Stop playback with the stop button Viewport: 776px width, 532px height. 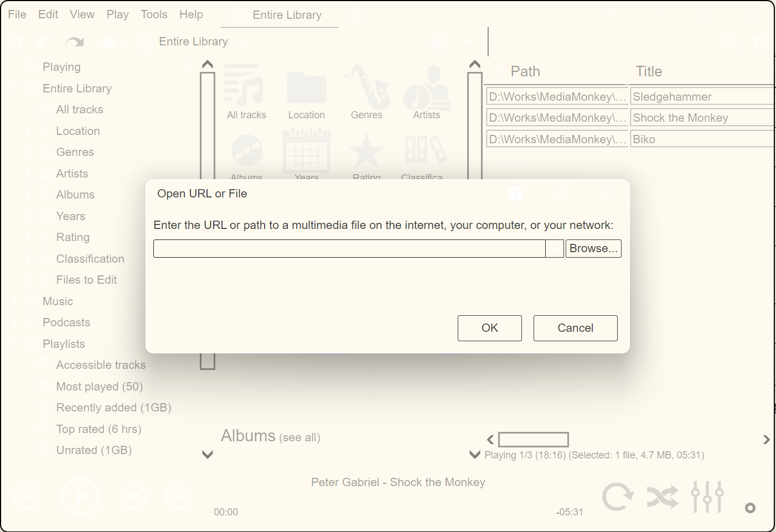(x=133, y=497)
